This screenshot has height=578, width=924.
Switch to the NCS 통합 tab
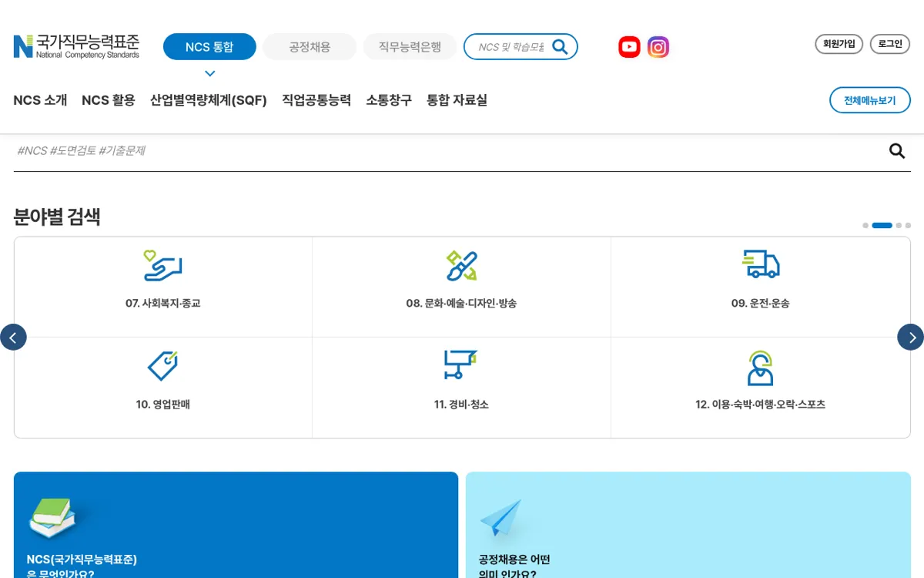tap(209, 47)
